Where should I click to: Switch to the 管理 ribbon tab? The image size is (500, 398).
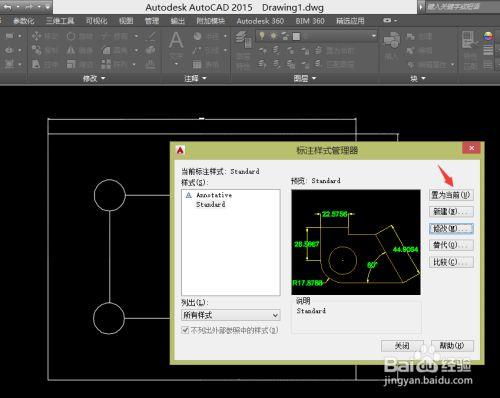click(152, 21)
